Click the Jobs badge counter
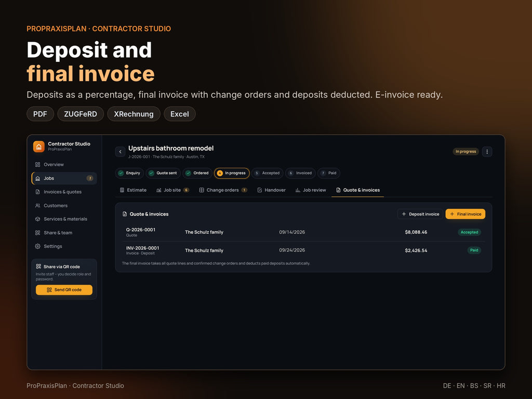532x399 pixels. point(90,178)
